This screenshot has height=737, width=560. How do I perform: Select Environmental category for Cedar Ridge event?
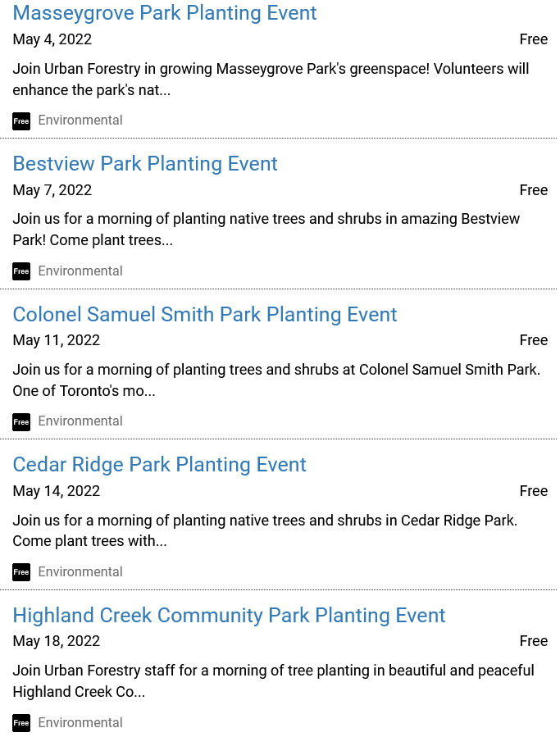click(80, 572)
